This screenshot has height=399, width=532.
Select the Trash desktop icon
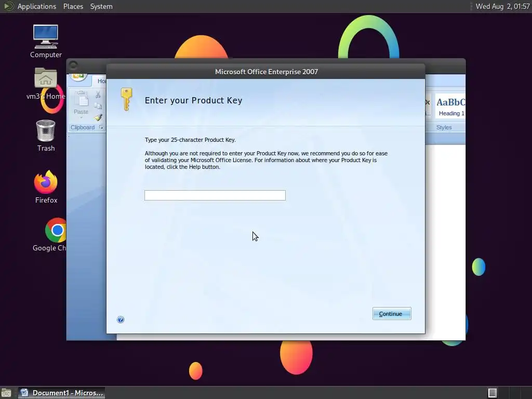click(x=46, y=136)
